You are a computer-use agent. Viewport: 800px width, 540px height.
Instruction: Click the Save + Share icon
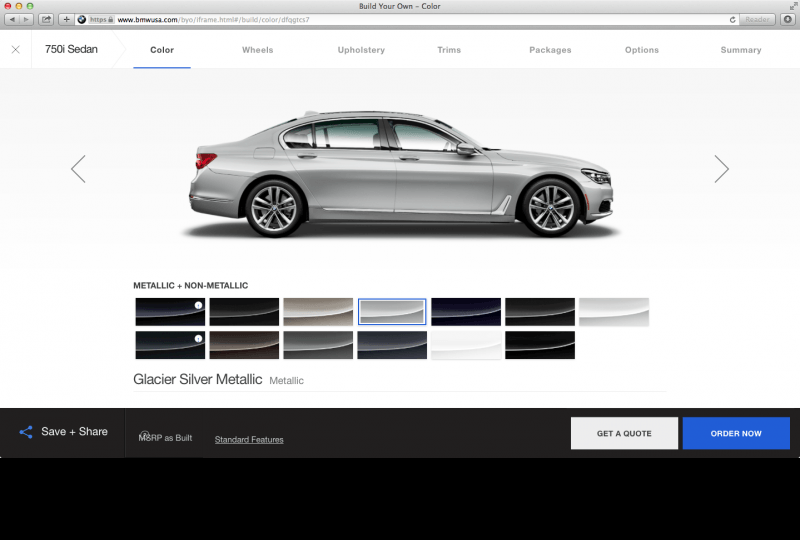coord(26,432)
